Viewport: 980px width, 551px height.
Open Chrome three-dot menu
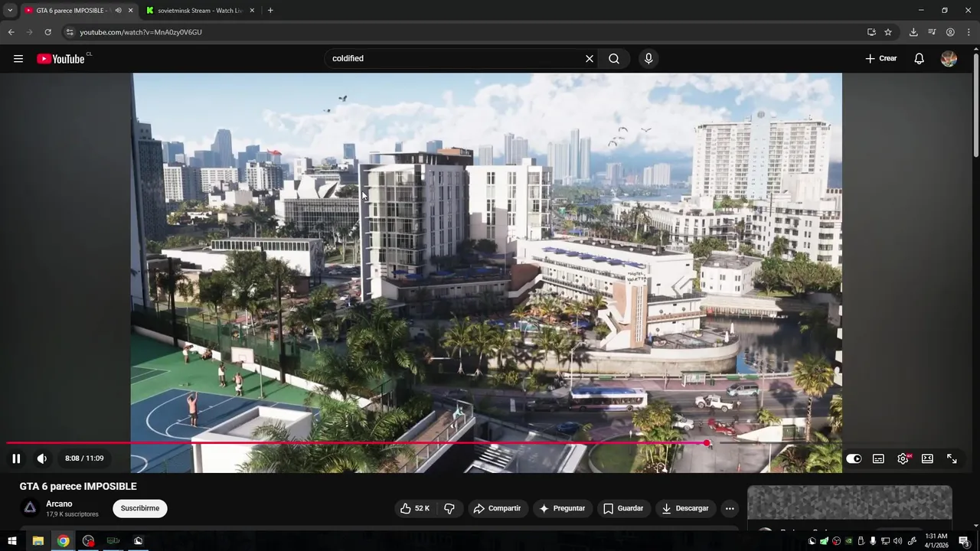(x=969, y=32)
